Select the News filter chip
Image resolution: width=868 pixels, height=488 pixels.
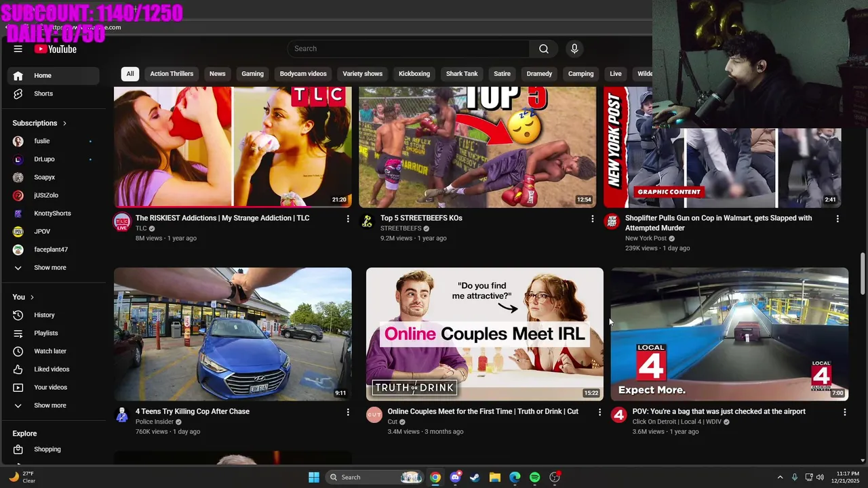[218, 74]
